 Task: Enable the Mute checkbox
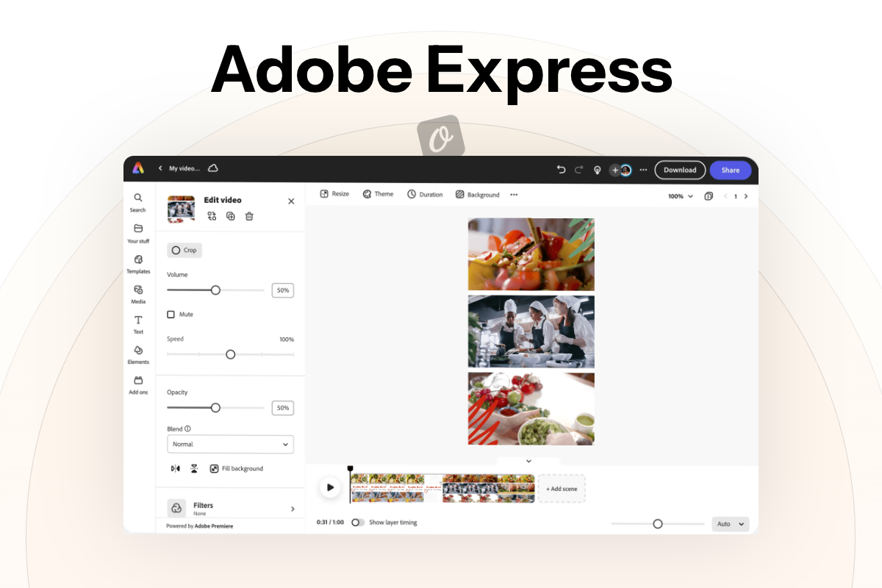[171, 315]
